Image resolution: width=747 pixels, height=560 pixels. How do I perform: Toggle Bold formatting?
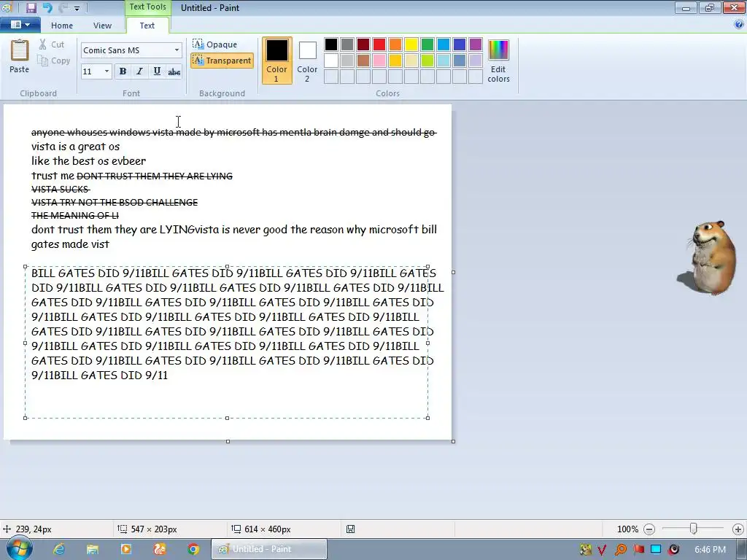pyautogui.click(x=123, y=71)
